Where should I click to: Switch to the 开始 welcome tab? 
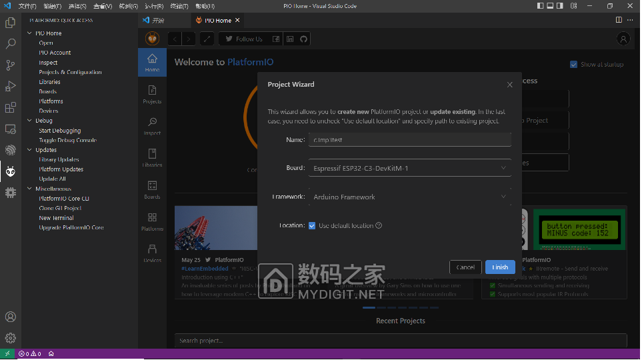(159, 21)
